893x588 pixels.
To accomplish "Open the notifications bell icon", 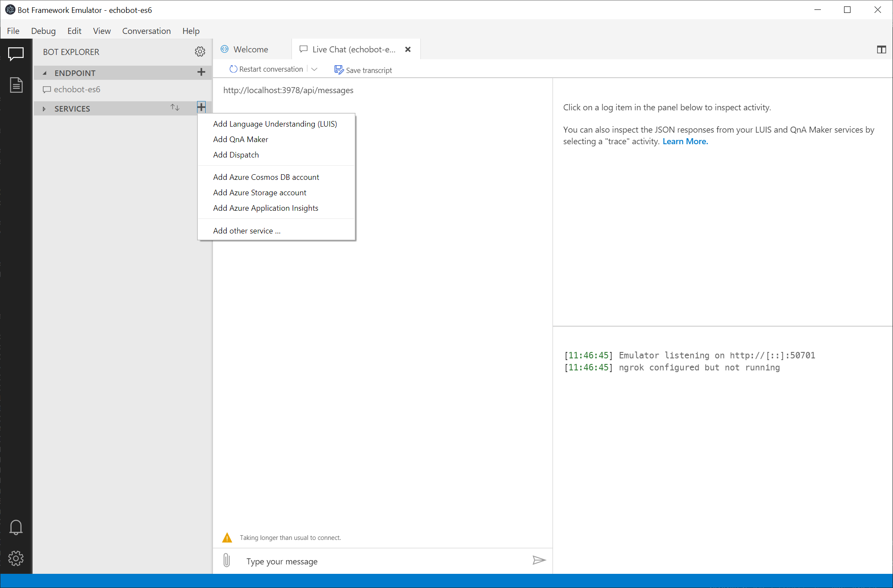I will tap(16, 527).
